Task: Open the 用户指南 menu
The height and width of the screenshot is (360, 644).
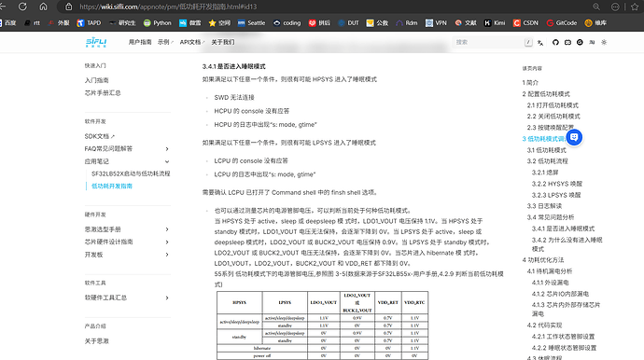Action: point(140,42)
